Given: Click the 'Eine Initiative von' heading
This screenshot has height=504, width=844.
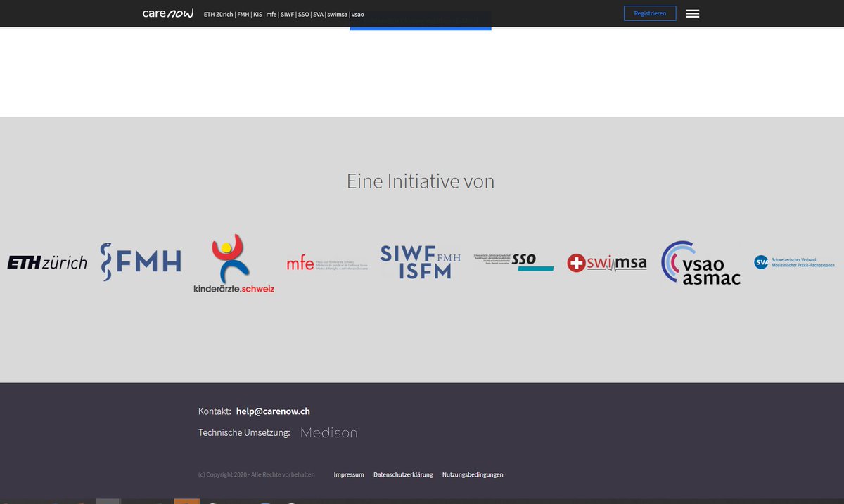Looking at the screenshot, I should 421,181.
